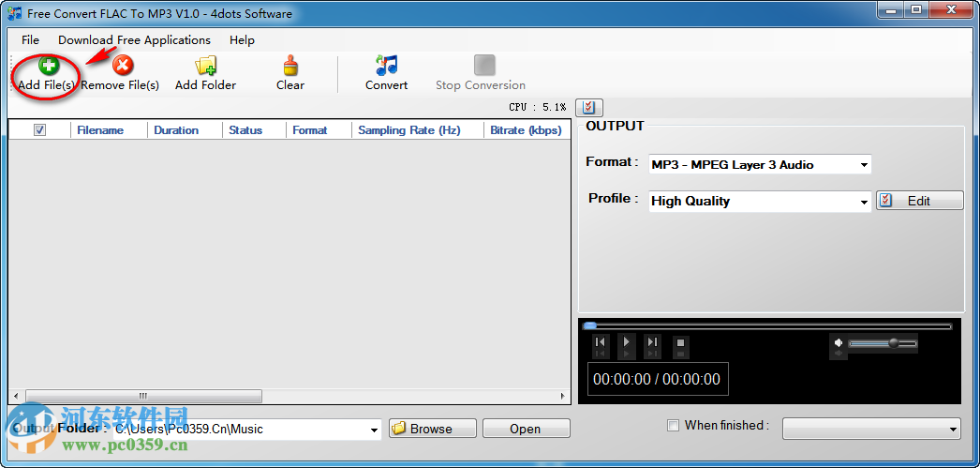Click the scrollbar left arrow in file list
The image size is (980, 468).
click(16, 396)
